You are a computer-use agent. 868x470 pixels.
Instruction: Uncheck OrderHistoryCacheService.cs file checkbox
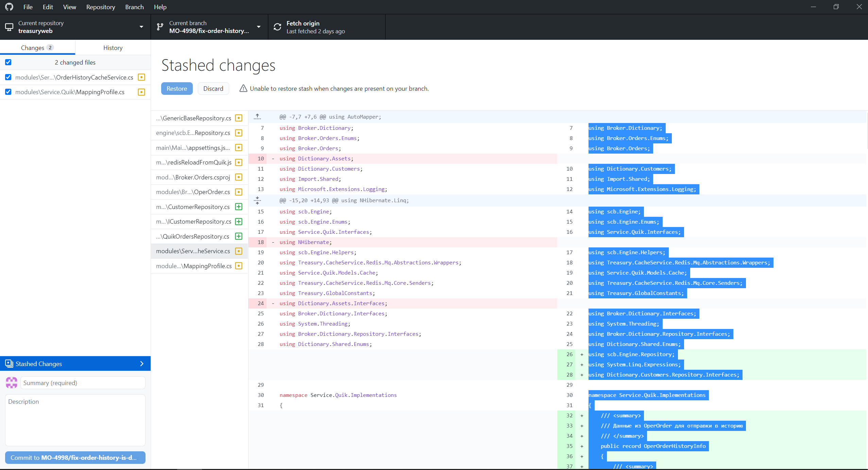pos(8,77)
